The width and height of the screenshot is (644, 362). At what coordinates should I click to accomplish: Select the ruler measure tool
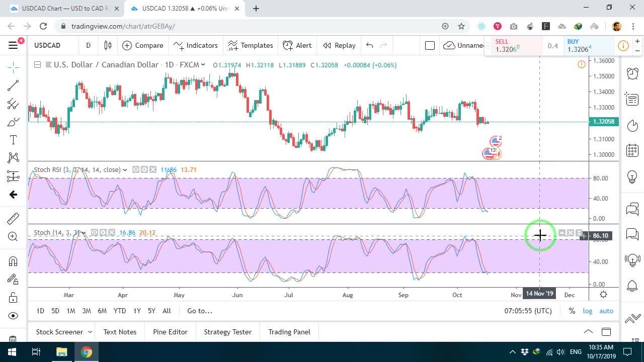(x=13, y=218)
